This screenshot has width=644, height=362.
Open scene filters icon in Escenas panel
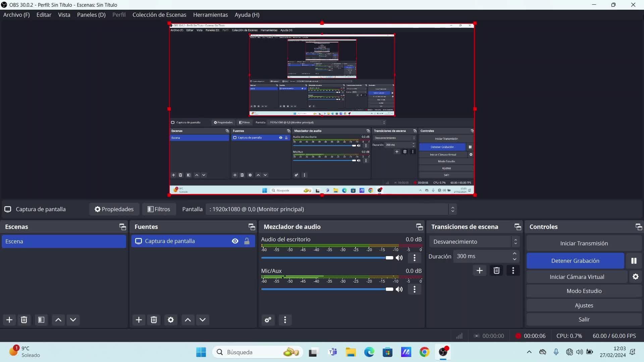(x=41, y=320)
